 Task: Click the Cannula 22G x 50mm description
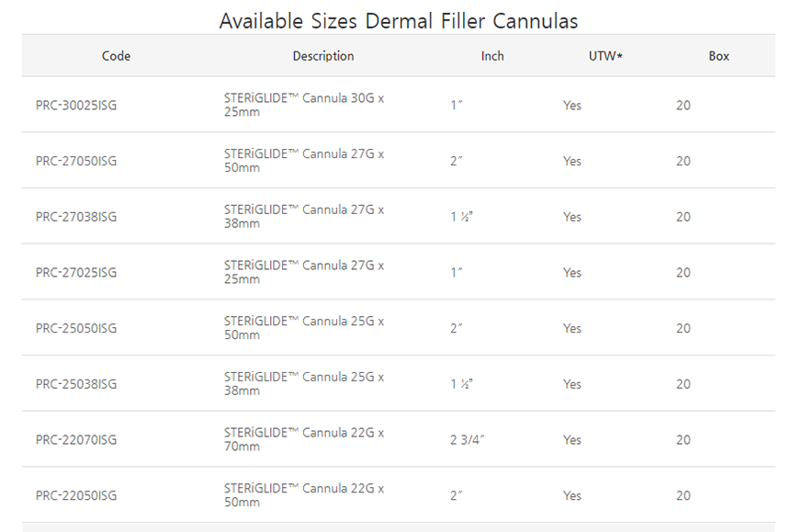coord(304,496)
